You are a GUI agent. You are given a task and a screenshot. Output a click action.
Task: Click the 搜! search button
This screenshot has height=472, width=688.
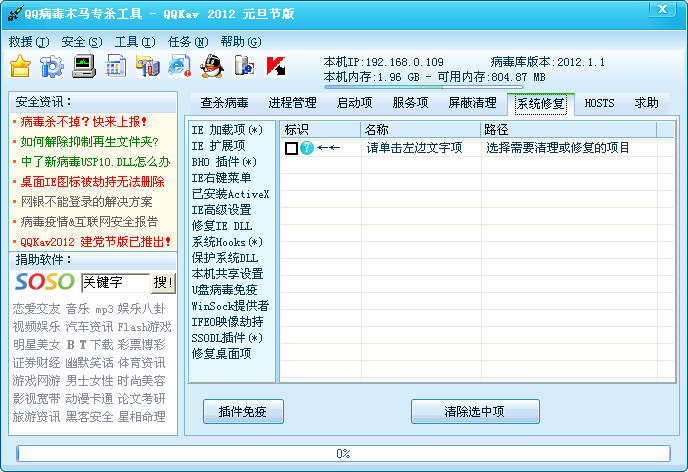tap(163, 282)
